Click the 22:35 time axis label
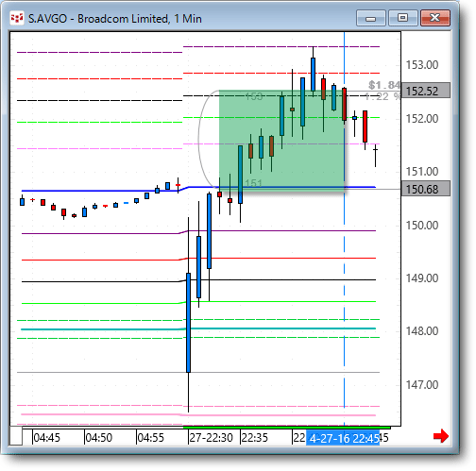476x471 pixels. [254, 438]
